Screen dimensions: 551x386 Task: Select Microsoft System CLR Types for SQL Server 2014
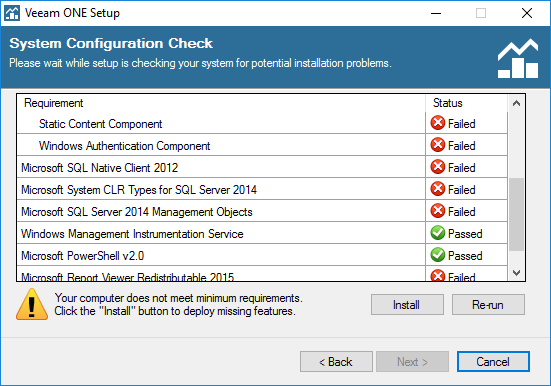[x=262, y=189]
